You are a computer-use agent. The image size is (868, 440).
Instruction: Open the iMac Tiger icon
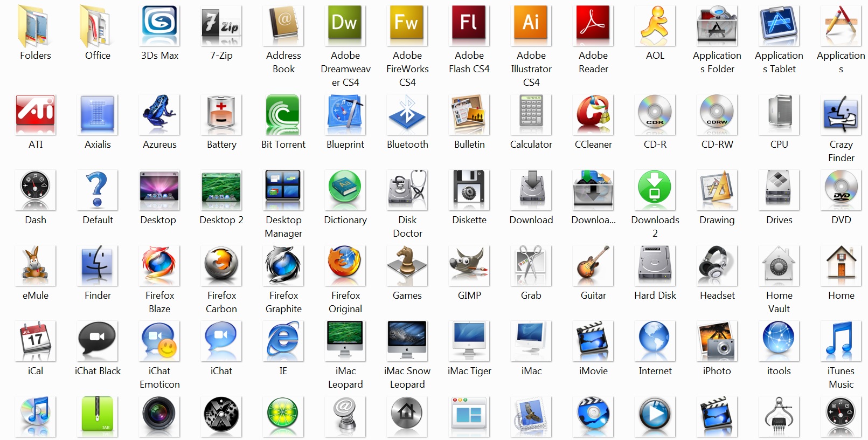(x=469, y=341)
